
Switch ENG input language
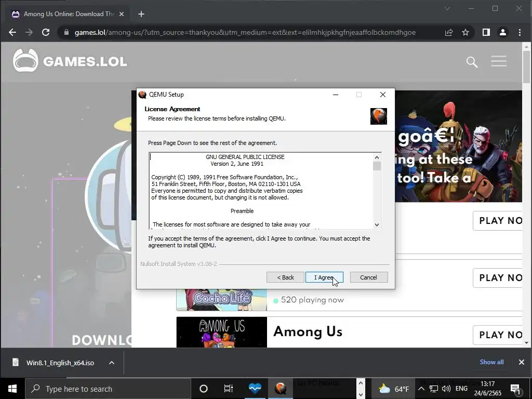click(x=461, y=389)
